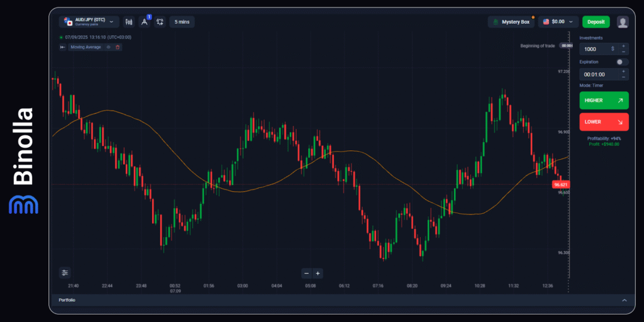
Task: Place a LOWER trade
Action: 604,122
